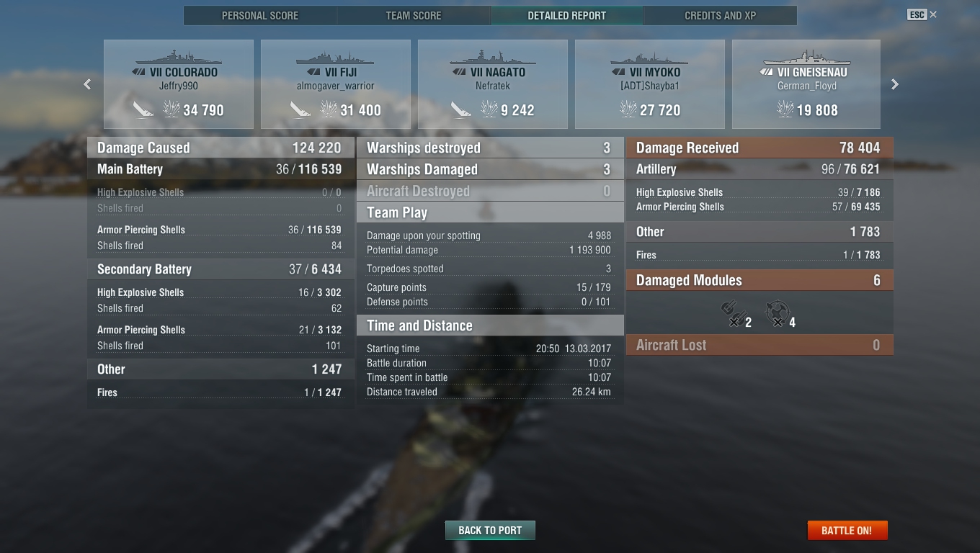
Task: Click the Damaged Modules section header
Action: 759,280
